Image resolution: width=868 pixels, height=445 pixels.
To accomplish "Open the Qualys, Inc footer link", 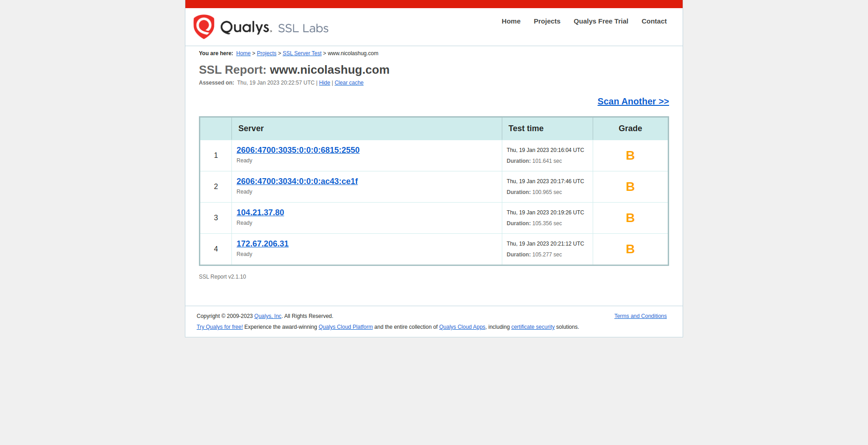I will point(268,316).
